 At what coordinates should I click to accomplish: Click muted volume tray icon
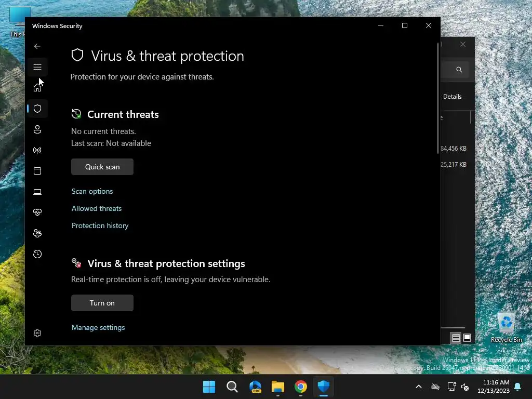pyautogui.click(x=465, y=387)
